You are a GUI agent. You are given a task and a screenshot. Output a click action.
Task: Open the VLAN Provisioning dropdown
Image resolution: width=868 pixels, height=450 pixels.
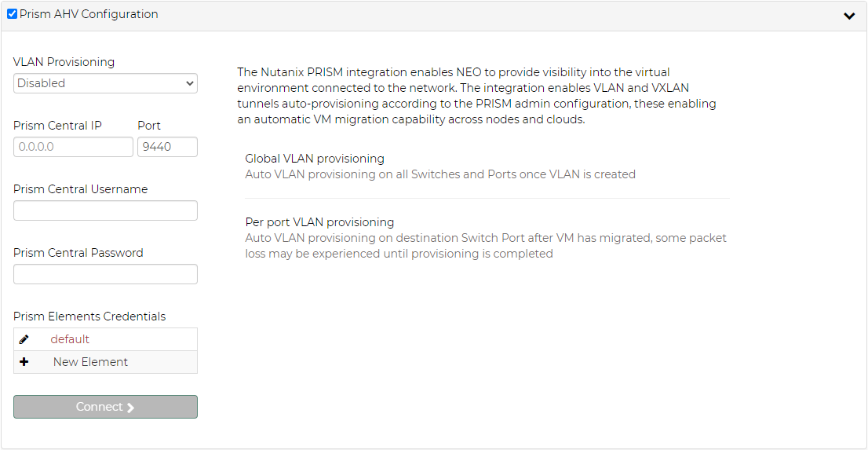105,83
